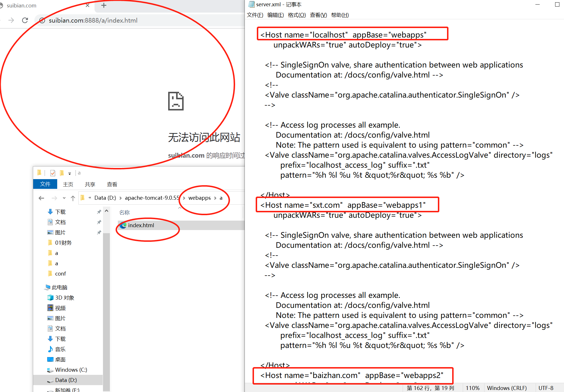Click the 第 162 行 position indicator
Screen dimensions: 564x392
[430, 388]
